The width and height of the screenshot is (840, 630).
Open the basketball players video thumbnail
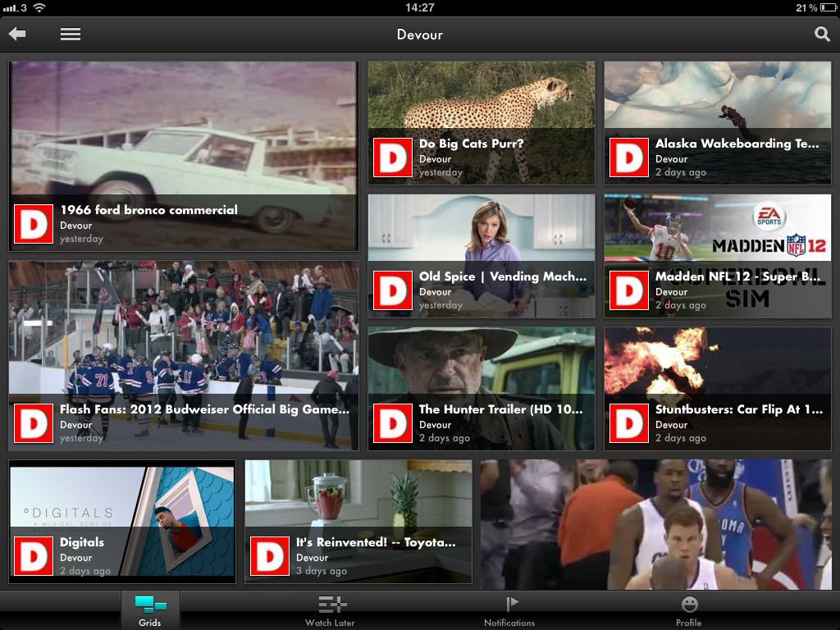click(x=656, y=525)
